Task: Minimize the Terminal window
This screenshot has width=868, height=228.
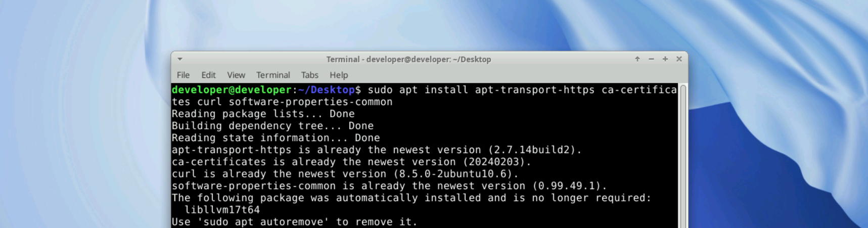Action: tap(651, 59)
